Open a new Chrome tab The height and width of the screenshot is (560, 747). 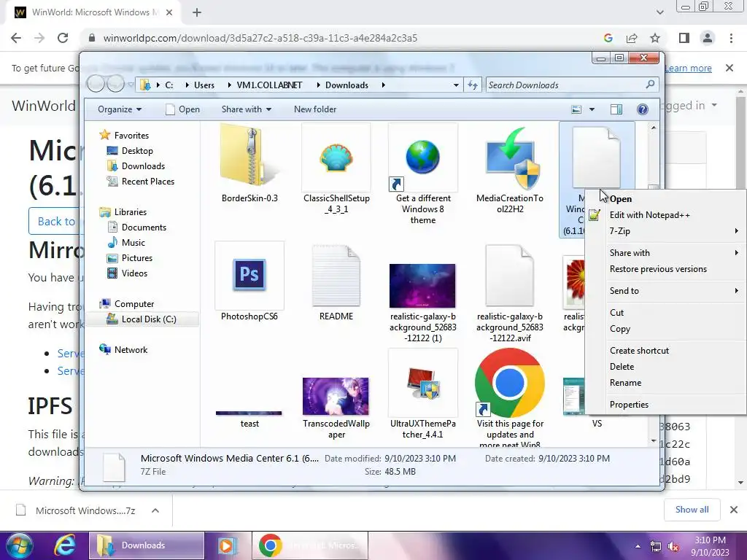coord(197,12)
